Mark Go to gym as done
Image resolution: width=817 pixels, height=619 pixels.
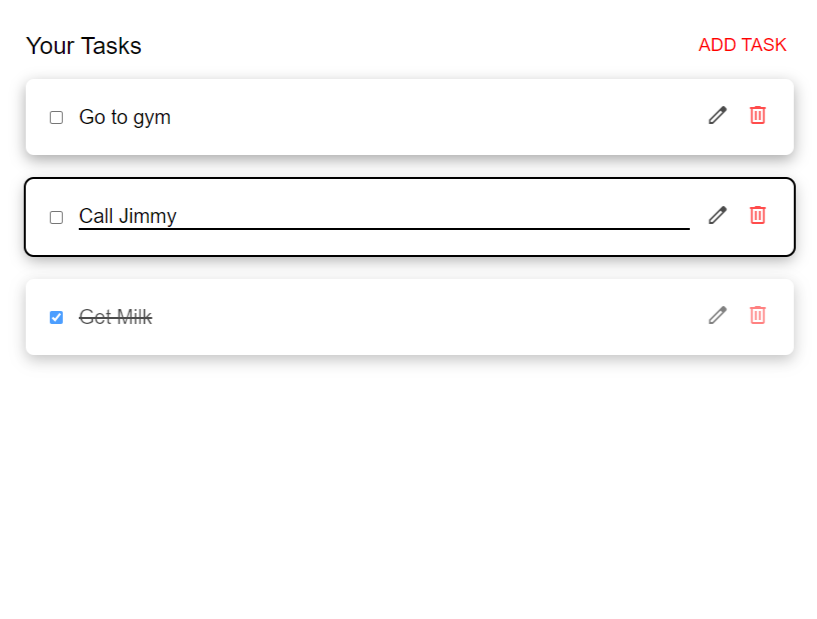click(x=56, y=117)
